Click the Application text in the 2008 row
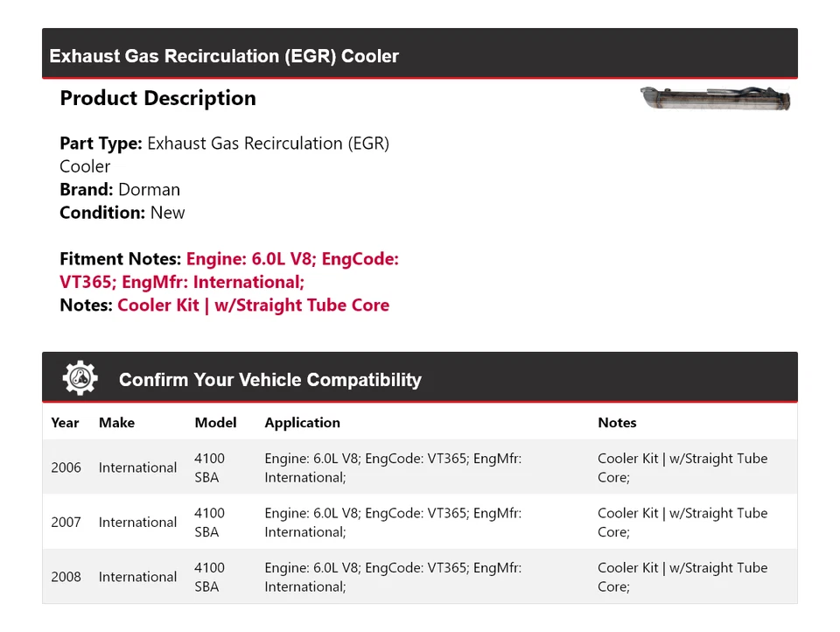Image resolution: width=840 pixels, height=632 pixels. [x=393, y=577]
